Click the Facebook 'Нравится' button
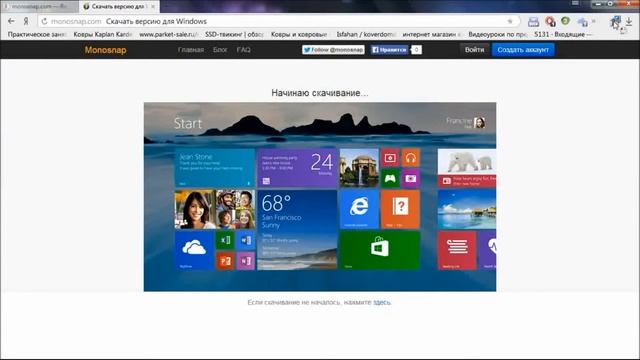The image size is (640, 360). (x=389, y=50)
